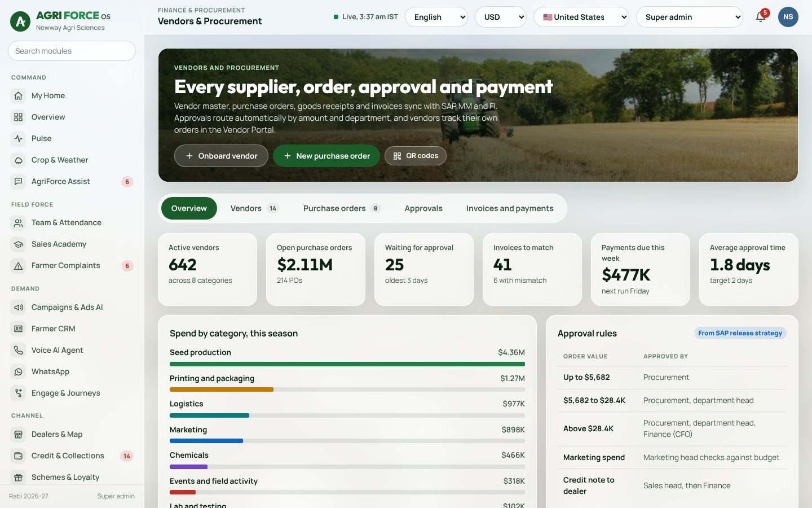Click the Onboard vendor button
812x508 pixels.
(221, 156)
